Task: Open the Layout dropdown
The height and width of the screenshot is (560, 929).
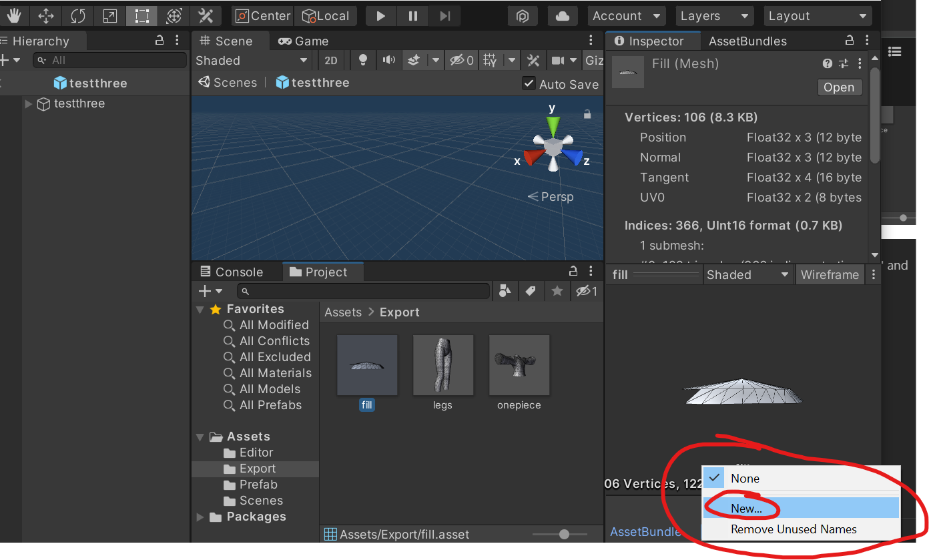Action: (x=817, y=16)
